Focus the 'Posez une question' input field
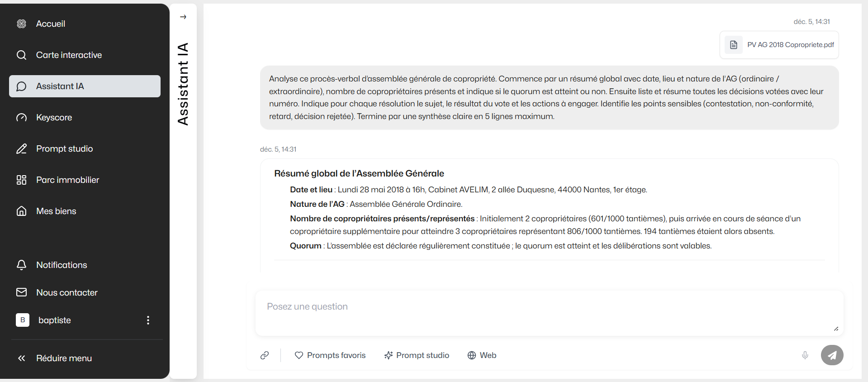 [549, 313]
